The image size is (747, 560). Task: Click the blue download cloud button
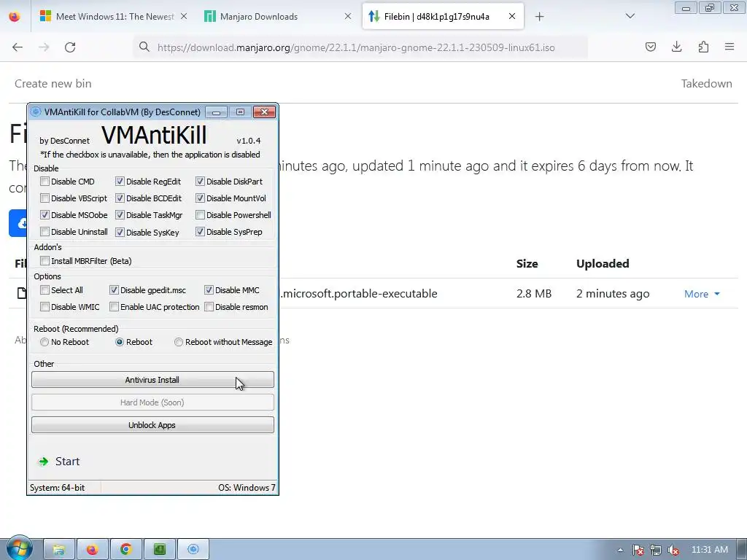18,223
